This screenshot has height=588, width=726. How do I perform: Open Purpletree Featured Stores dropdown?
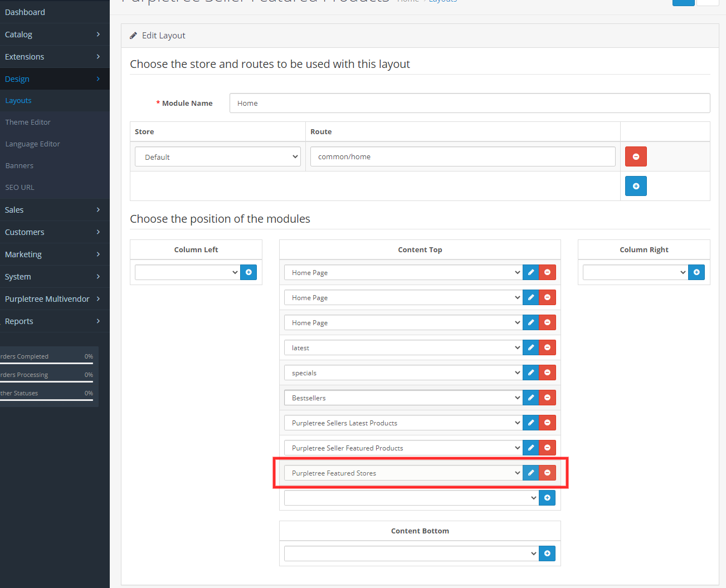point(403,473)
